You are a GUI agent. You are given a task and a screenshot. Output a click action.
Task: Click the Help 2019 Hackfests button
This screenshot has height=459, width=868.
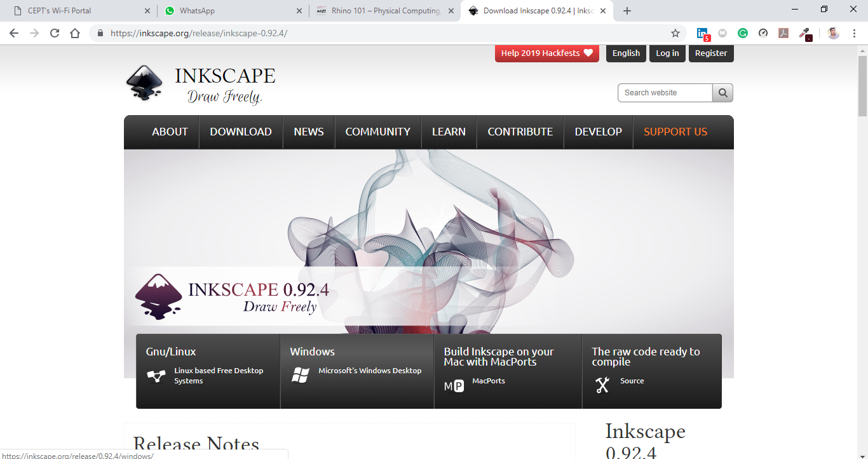(547, 53)
